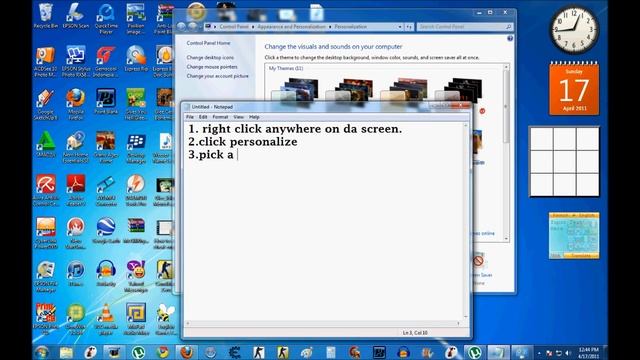
Task: Click Change desktop icons link
Action: click(x=210, y=58)
